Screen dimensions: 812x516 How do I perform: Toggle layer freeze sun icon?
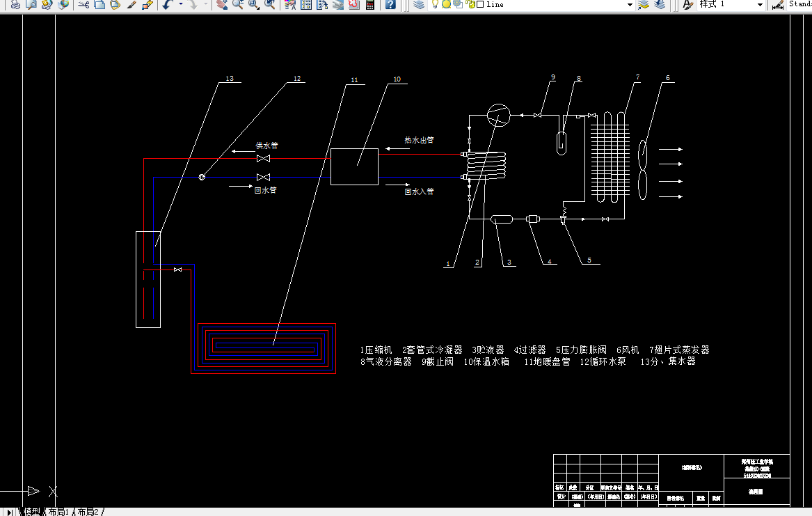pyautogui.click(x=446, y=4)
